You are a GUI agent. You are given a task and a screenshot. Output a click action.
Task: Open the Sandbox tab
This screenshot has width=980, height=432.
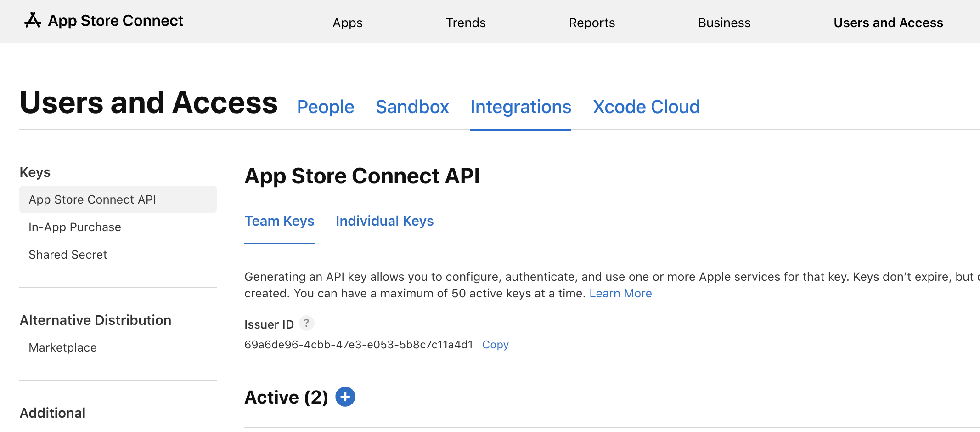412,107
